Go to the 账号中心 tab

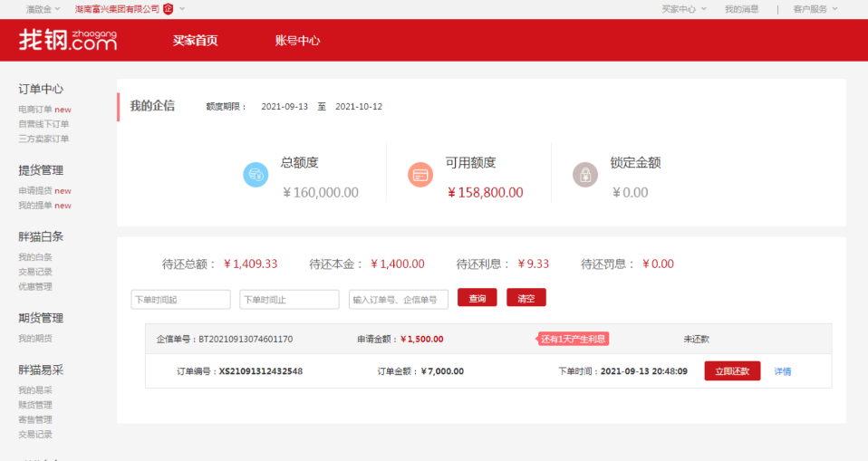[297, 41]
